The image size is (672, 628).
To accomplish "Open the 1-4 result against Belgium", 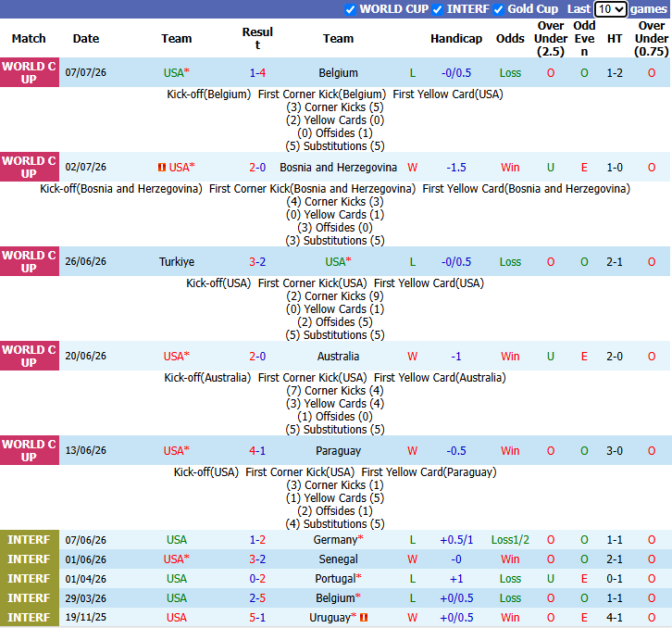I will point(257,73).
